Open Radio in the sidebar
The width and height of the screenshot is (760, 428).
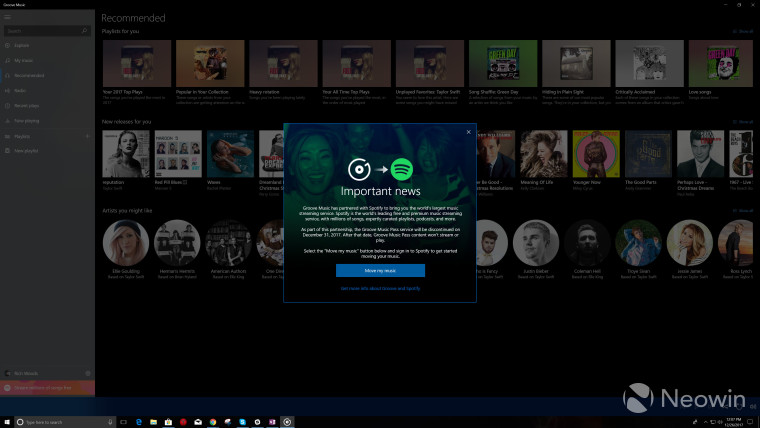48,91
